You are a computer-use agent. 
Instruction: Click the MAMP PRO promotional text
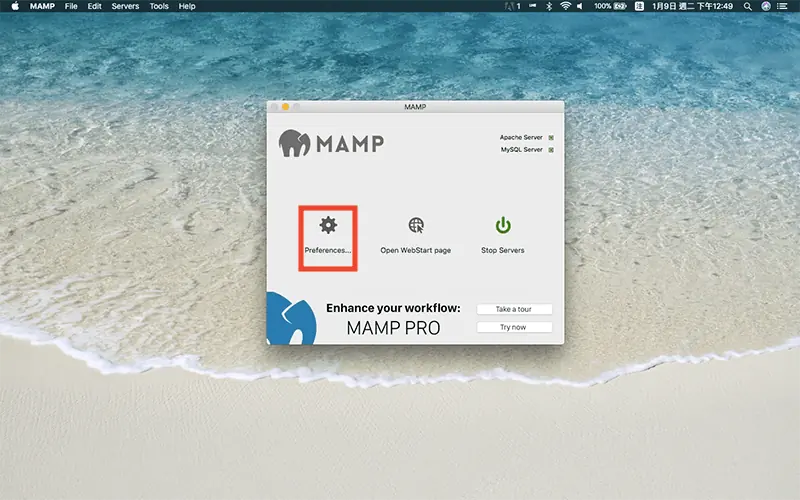tap(393, 328)
